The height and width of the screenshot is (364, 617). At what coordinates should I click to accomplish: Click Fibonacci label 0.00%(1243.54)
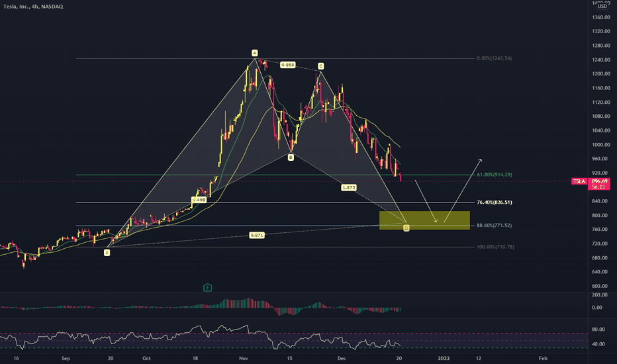tap(495, 58)
